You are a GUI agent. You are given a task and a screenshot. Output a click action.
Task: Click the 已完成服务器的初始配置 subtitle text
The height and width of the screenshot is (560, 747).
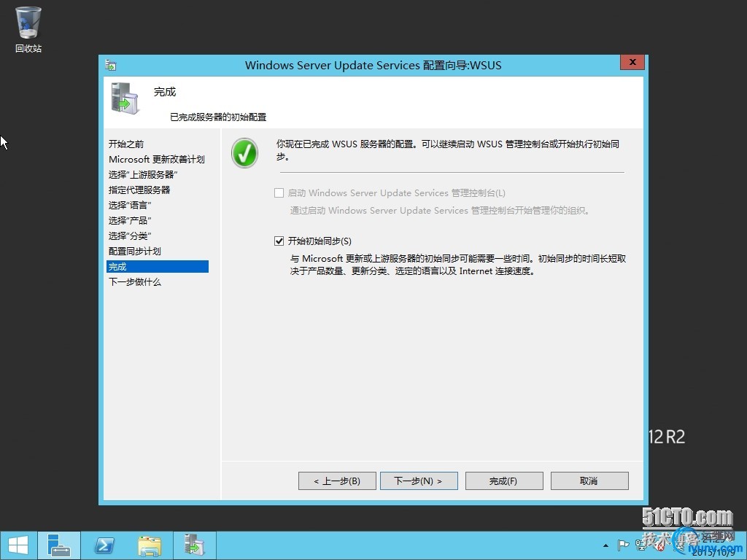point(218,117)
